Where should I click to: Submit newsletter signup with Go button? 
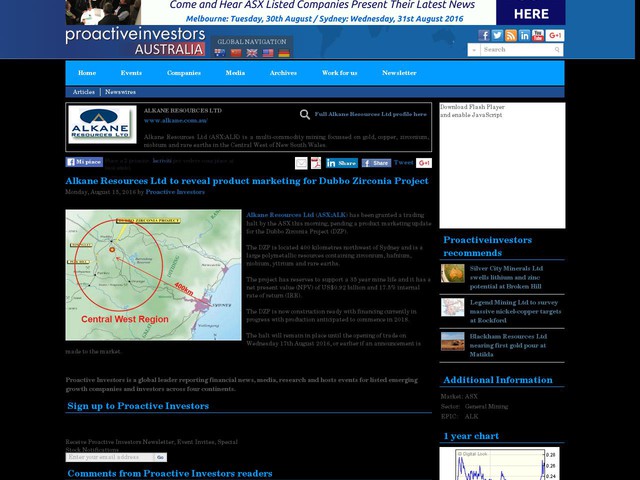click(160, 458)
